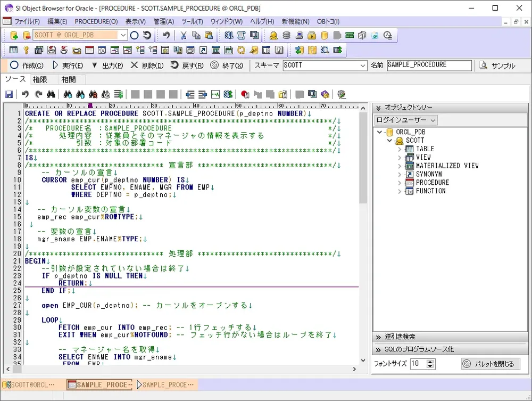The image size is (532, 401).
Task: Open editor settings with the gear icon
Action: click(342, 94)
